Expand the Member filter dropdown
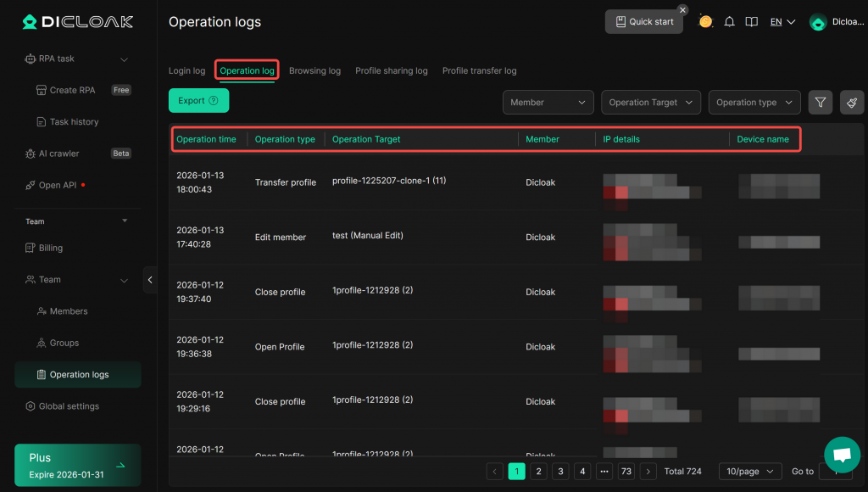The width and height of the screenshot is (868, 492). 548,103
